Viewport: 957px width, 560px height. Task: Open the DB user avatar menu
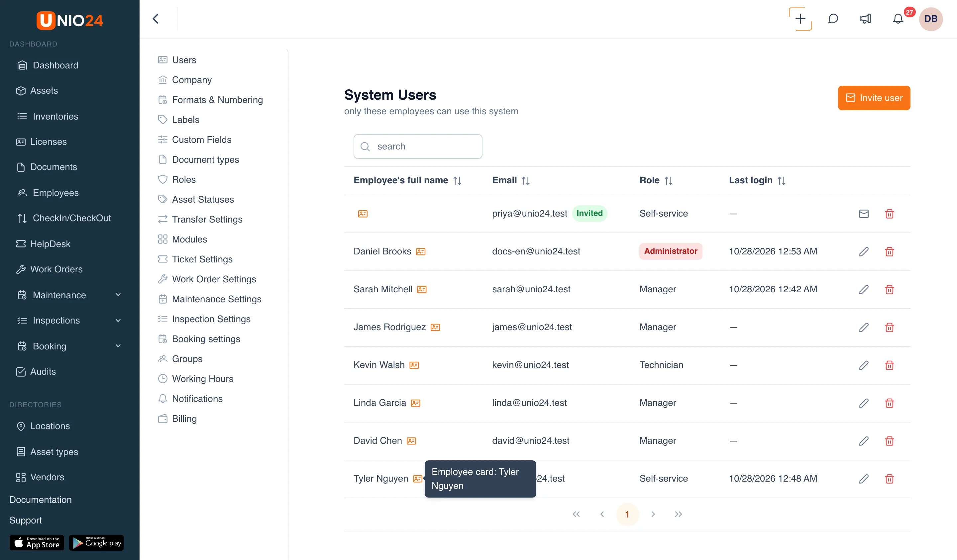click(x=931, y=19)
